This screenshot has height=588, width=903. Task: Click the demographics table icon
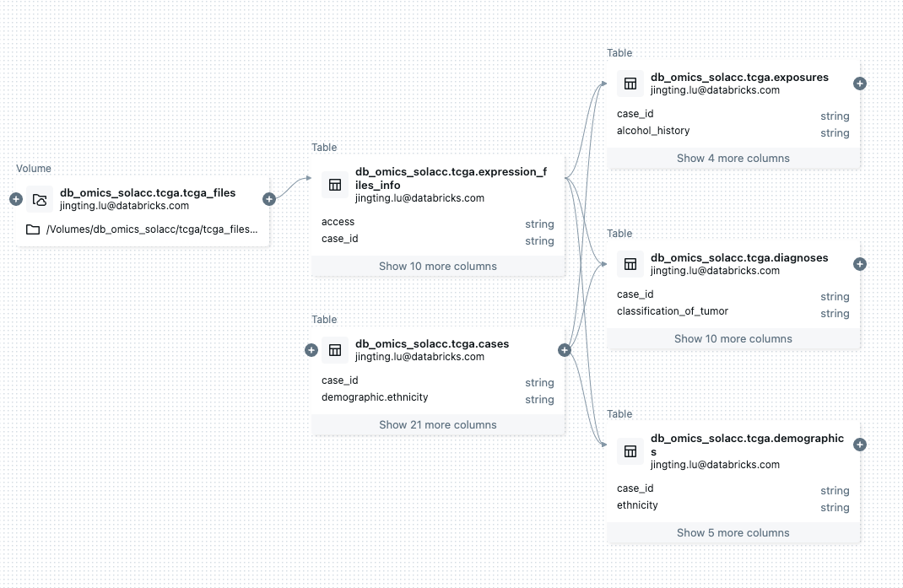tap(630, 451)
